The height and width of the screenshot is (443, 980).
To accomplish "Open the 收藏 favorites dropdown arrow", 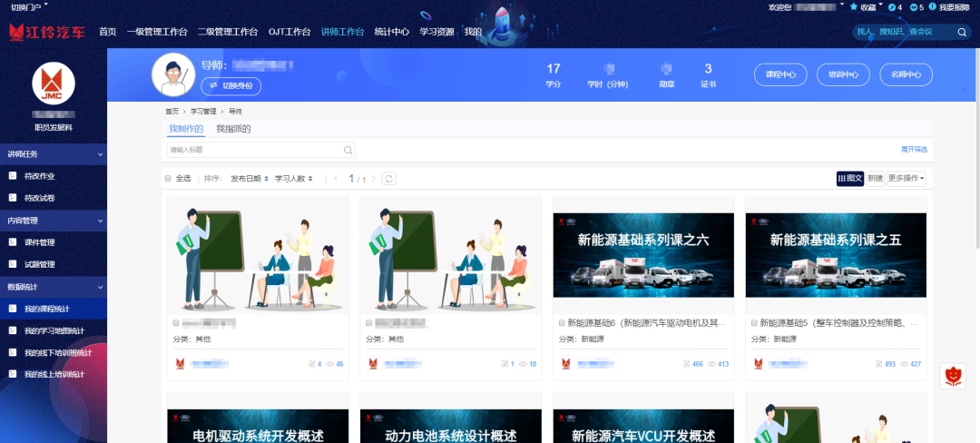I will (880, 5).
